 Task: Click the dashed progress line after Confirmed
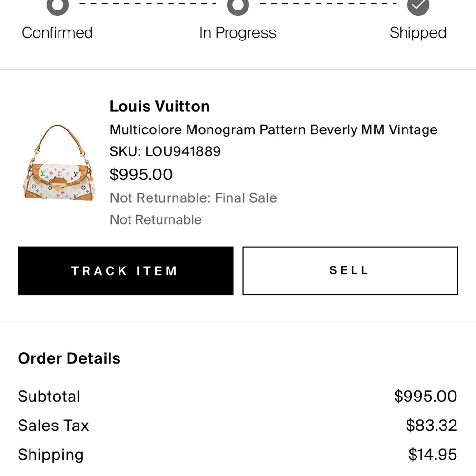[x=148, y=3]
